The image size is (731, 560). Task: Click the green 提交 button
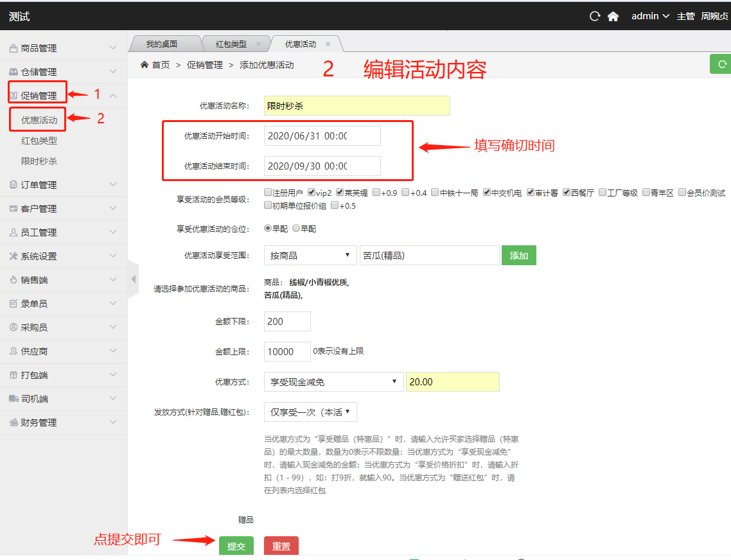point(236,546)
